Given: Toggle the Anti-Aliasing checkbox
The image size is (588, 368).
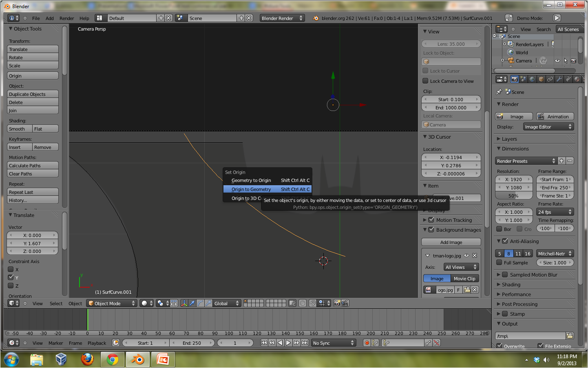Looking at the screenshot, I should click(x=505, y=241).
